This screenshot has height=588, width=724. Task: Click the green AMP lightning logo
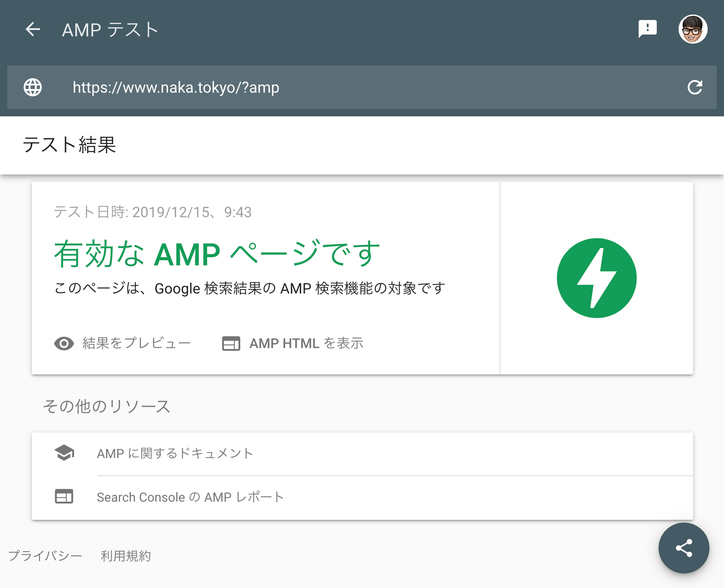click(x=596, y=278)
